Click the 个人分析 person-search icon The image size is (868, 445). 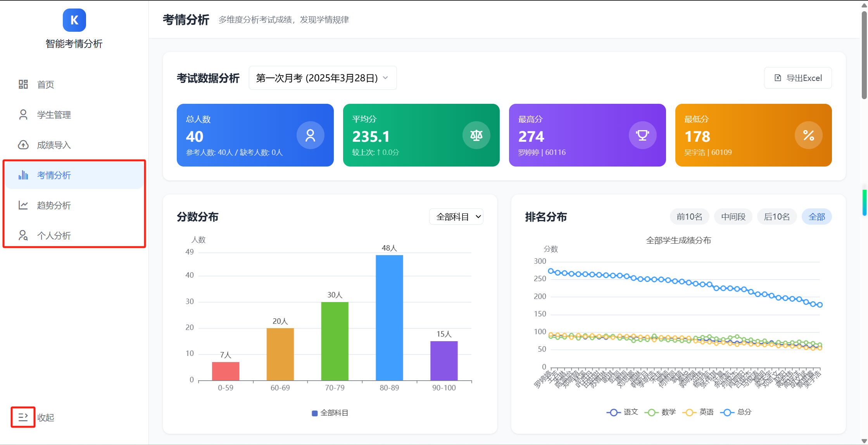23,235
